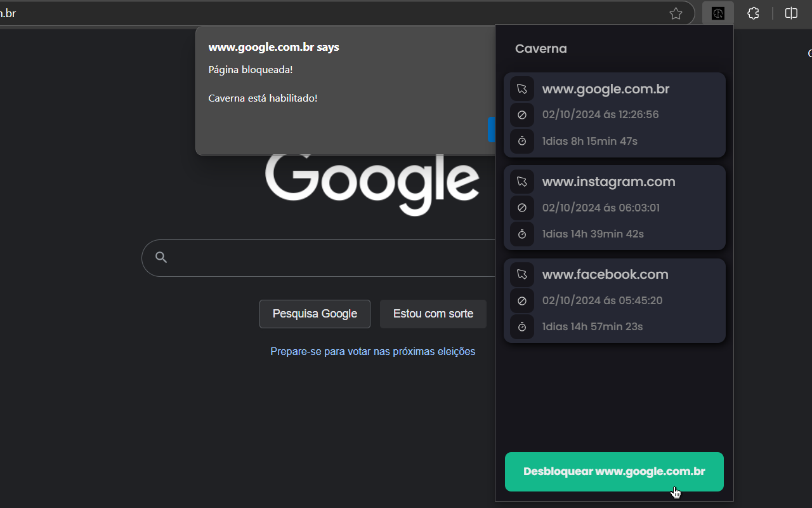Click stopwatch icon beside 1dias 14h 39min 42s
Image resolution: width=812 pixels, height=508 pixels.
[522, 234]
